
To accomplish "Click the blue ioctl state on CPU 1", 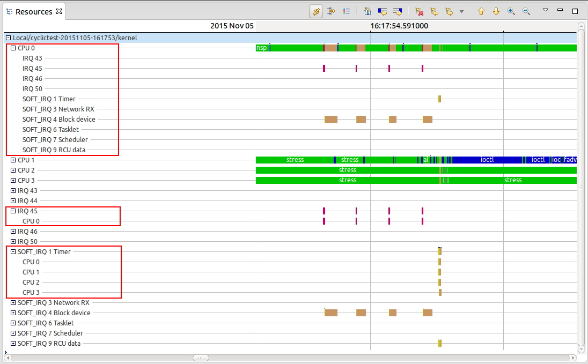I will [x=487, y=160].
